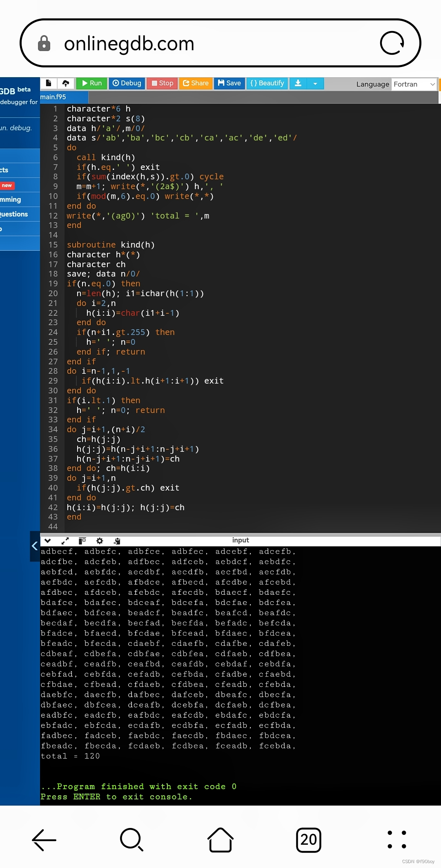
Task: Download the code using download icon
Action: pos(298,83)
